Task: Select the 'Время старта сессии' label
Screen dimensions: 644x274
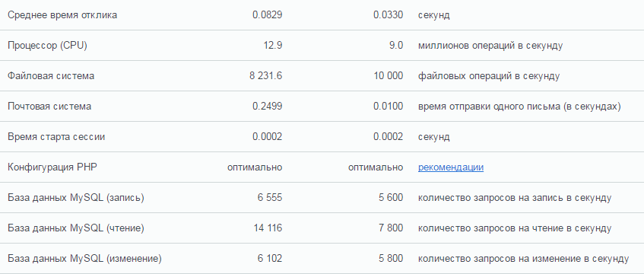Action: click(x=56, y=137)
